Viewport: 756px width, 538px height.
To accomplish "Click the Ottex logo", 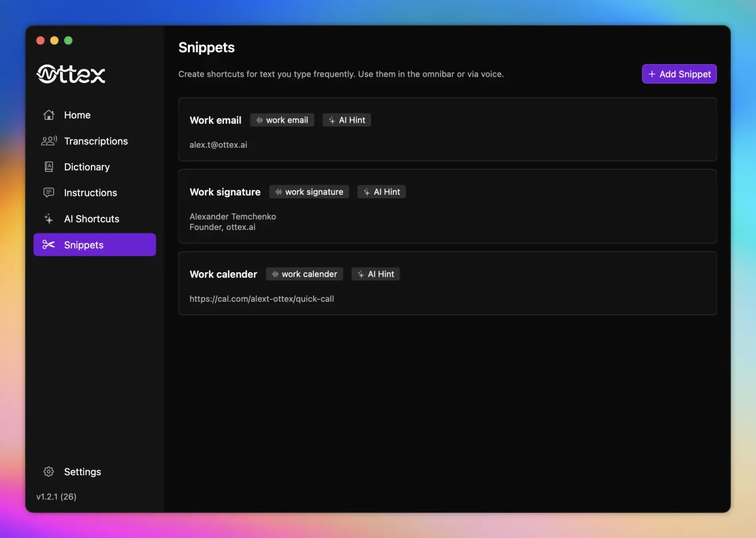I will pos(70,74).
